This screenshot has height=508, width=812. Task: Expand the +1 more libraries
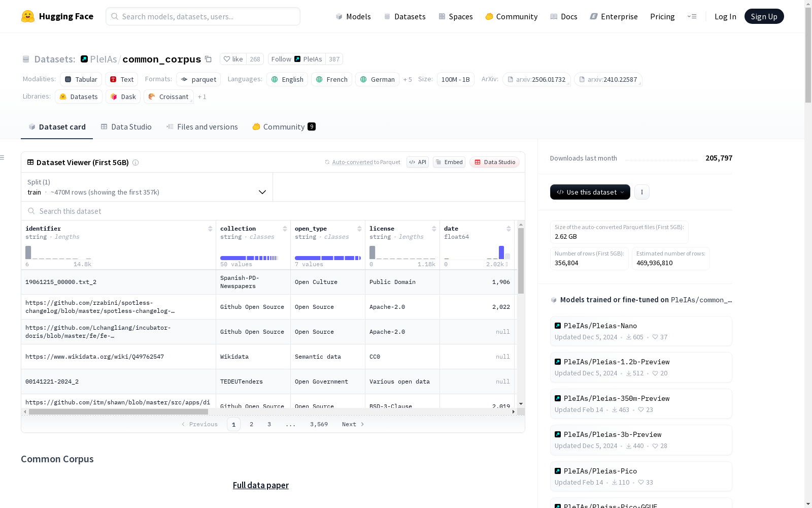coord(202,97)
